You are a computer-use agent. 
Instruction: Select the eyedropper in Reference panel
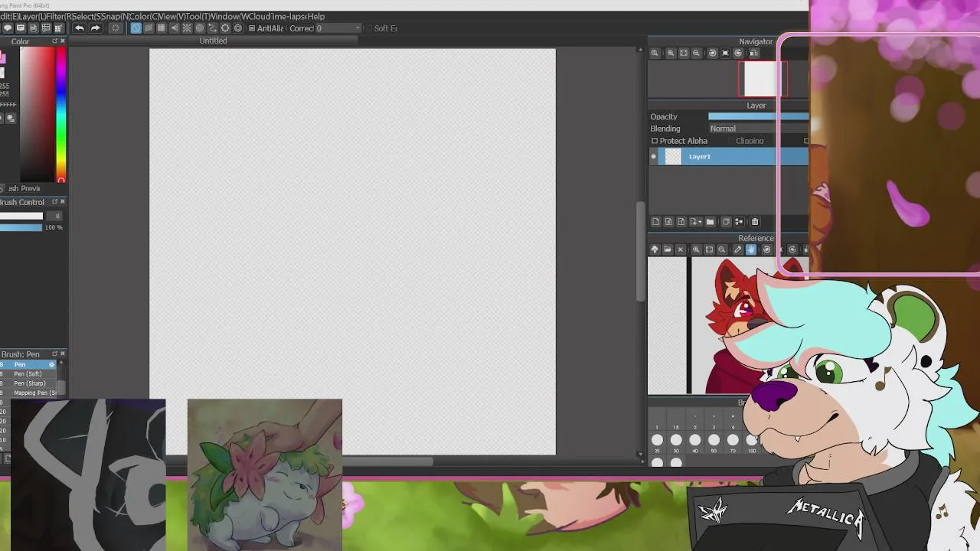tap(738, 249)
